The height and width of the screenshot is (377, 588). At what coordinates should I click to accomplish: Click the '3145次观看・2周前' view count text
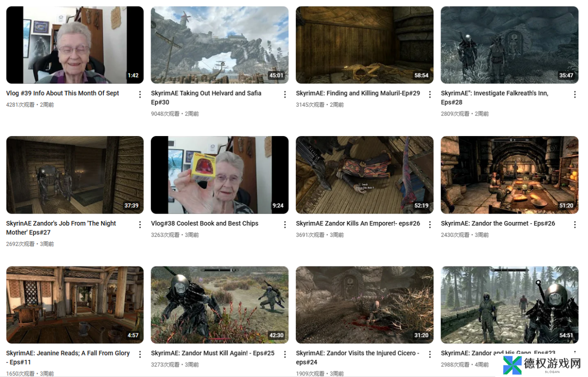(320, 105)
